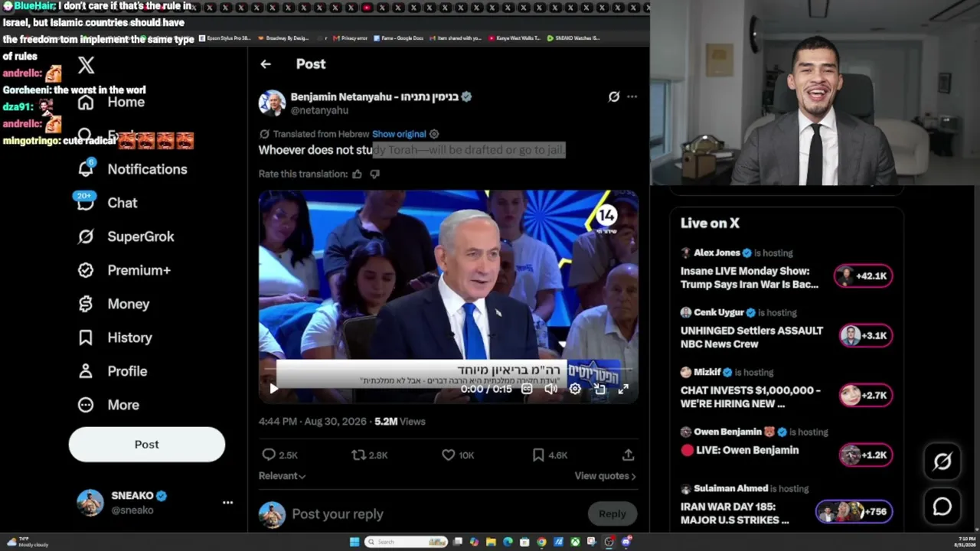980x551 pixels.
Task: Expand the More menu in the sidebar
Action: click(x=109, y=405)
